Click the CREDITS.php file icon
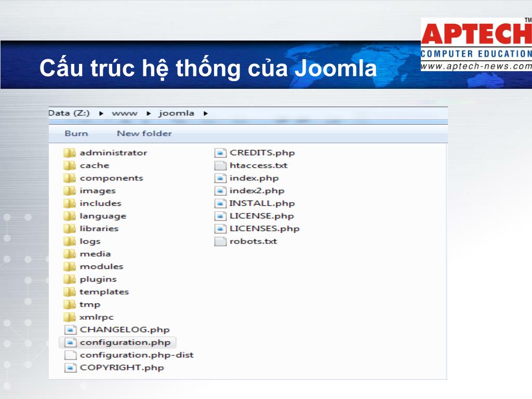532x399 pixels. point(220,153)
